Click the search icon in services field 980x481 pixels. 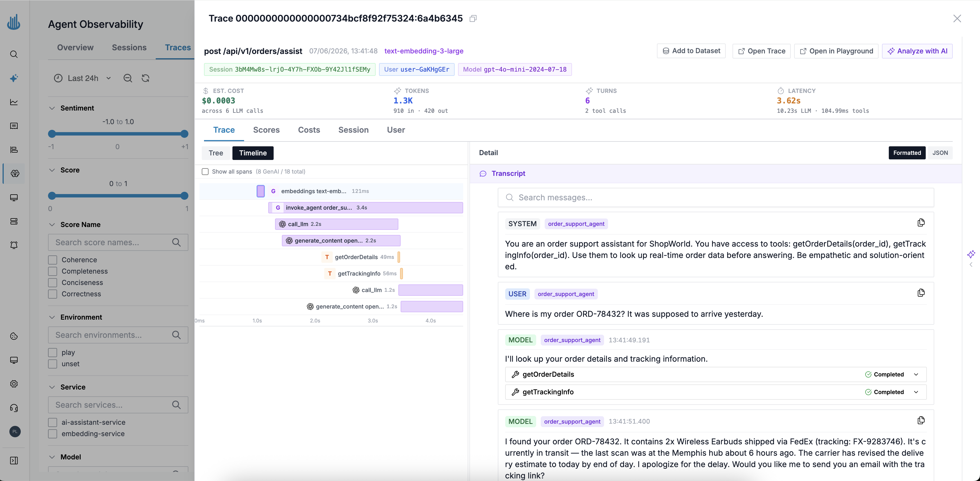tap(176, 405)
